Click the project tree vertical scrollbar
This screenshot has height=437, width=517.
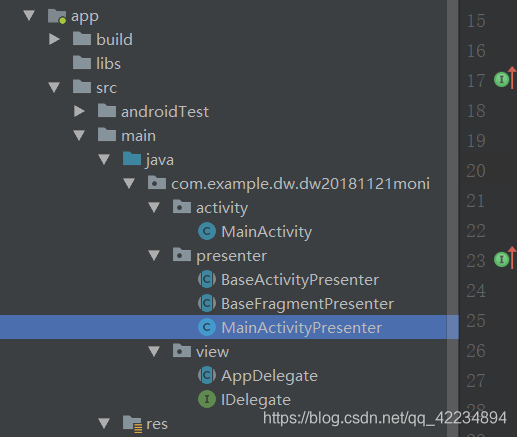453,218
